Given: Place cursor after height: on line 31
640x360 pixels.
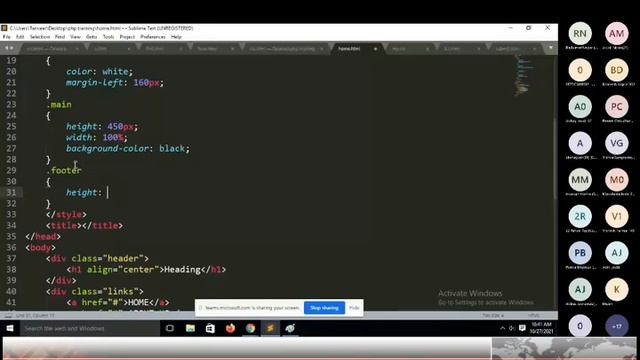Looking at the screenshot, I should [108, 192].
